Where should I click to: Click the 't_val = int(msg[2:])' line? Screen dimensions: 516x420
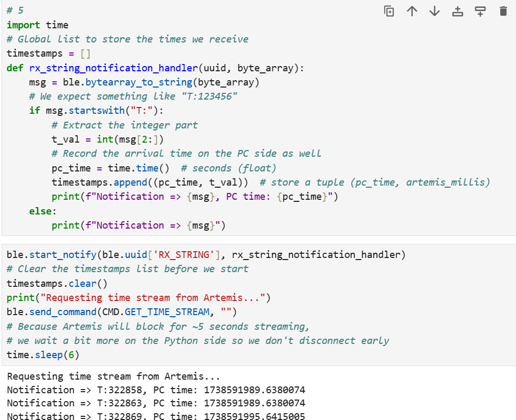click(x=107, y=139)
